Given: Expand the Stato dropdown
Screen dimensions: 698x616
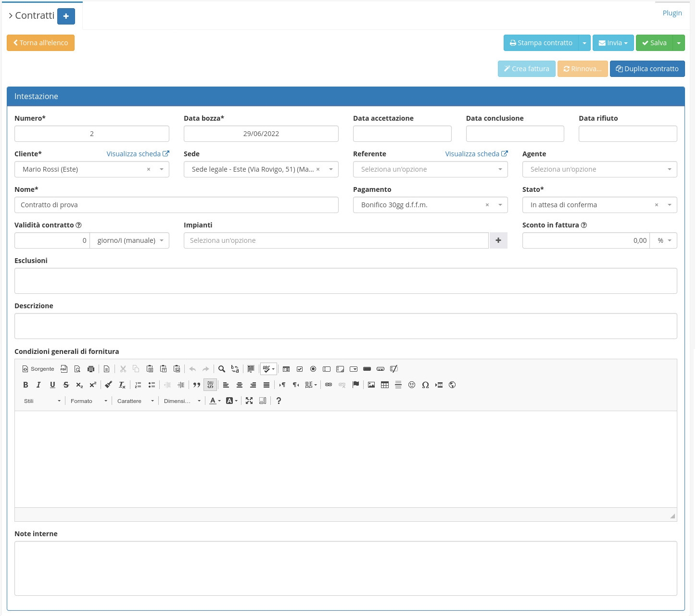Looking at the screenshot, I should [x=669, y=205].
